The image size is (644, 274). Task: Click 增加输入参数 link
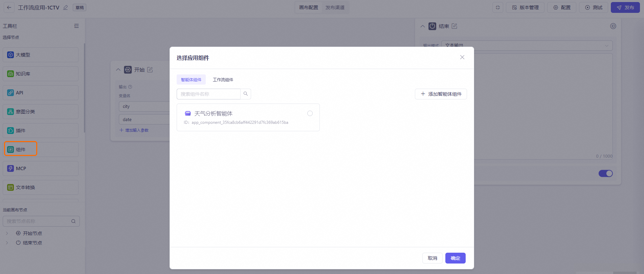point(134,130)
